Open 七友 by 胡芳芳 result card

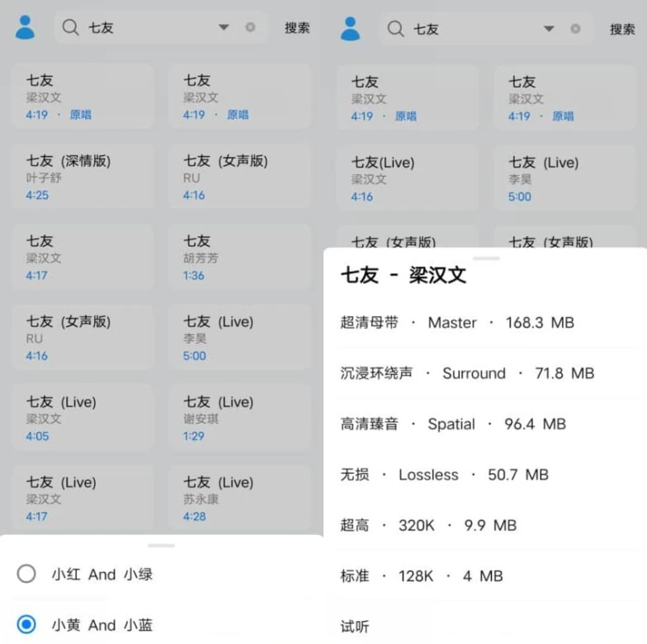click(x=240, y=257)
